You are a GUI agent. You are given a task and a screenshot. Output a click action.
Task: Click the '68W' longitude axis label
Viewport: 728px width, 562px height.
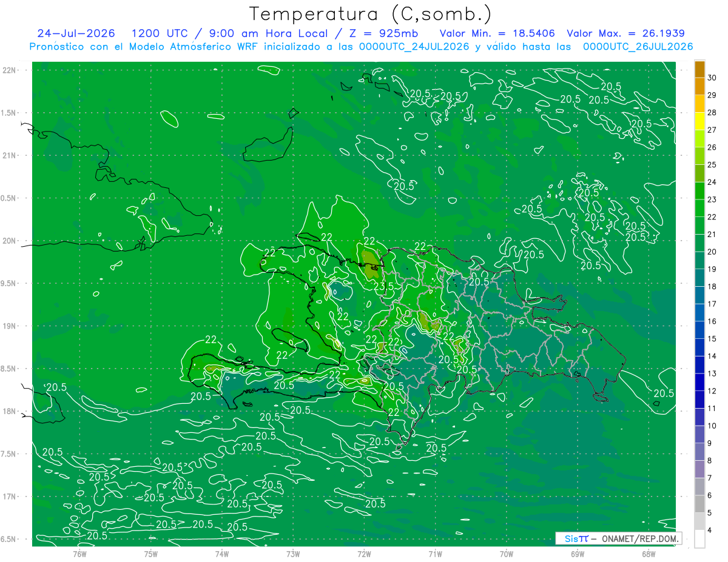coord(648,554)
